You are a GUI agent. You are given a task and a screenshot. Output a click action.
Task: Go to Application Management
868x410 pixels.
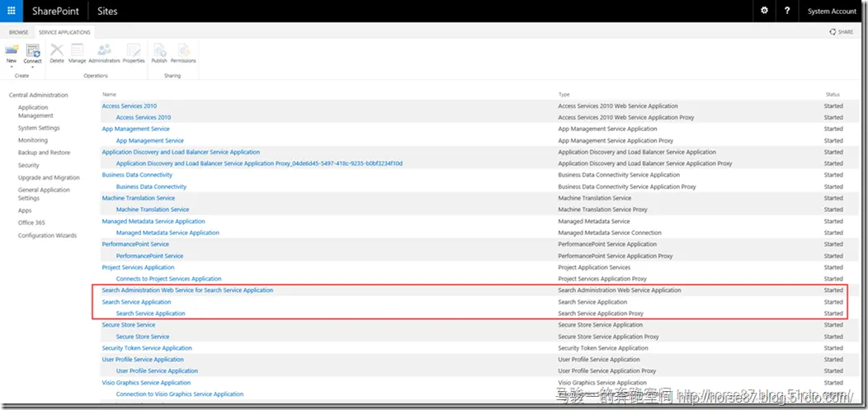click(36, 111)
